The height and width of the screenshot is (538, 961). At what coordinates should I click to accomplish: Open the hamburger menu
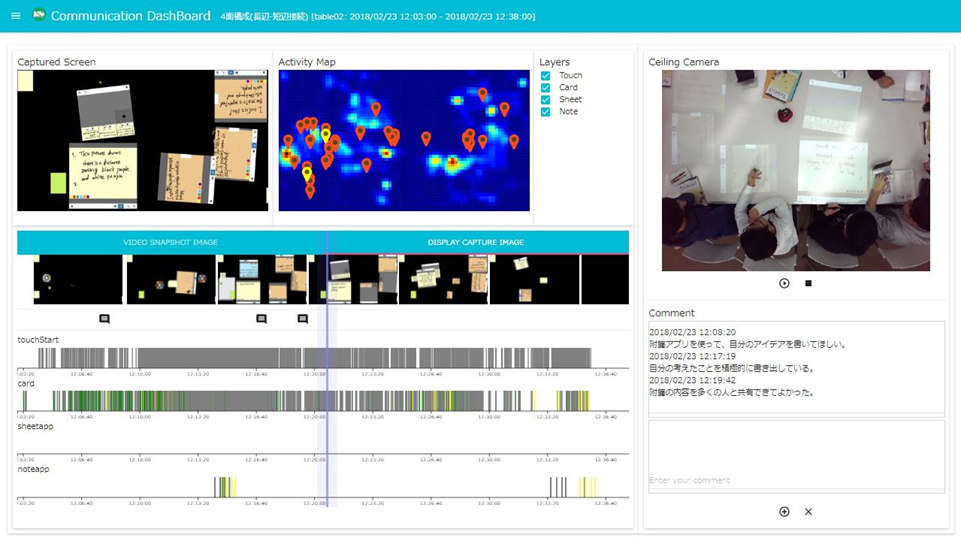tap(15, 16)
